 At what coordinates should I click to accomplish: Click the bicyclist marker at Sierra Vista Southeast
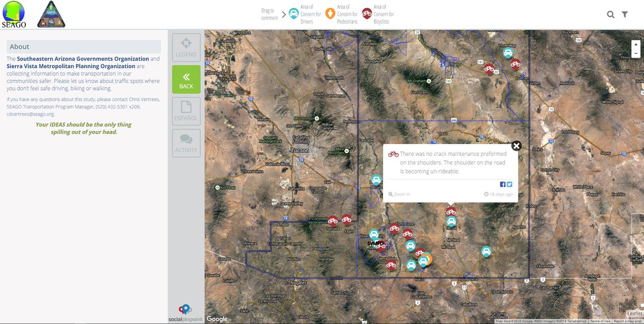click(x=391, y=264)
